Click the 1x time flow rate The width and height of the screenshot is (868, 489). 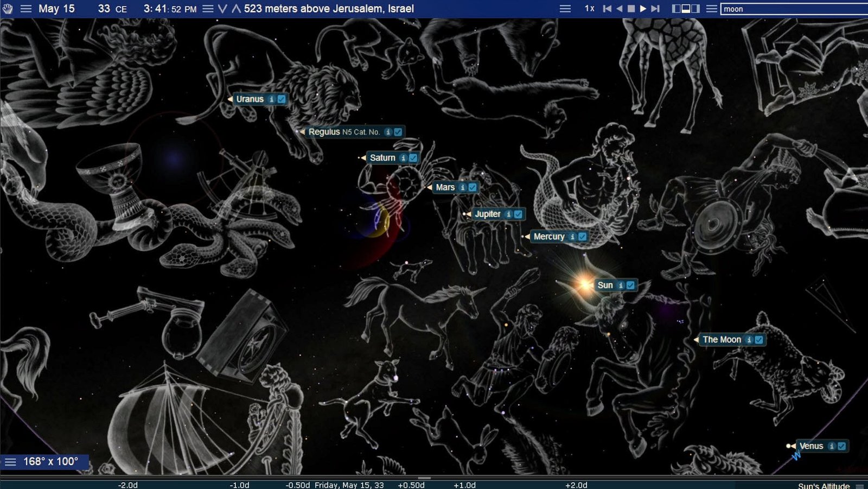point(589,9)
